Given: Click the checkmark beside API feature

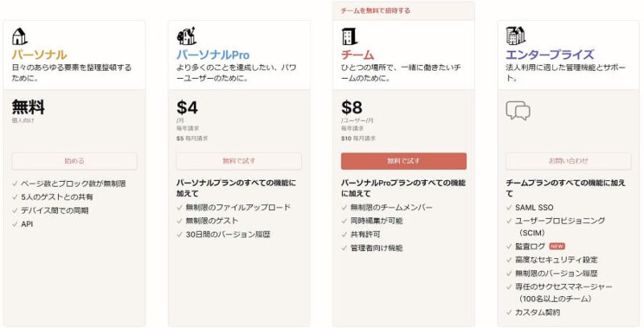Looking at the screenshot, I should (15, 224).
